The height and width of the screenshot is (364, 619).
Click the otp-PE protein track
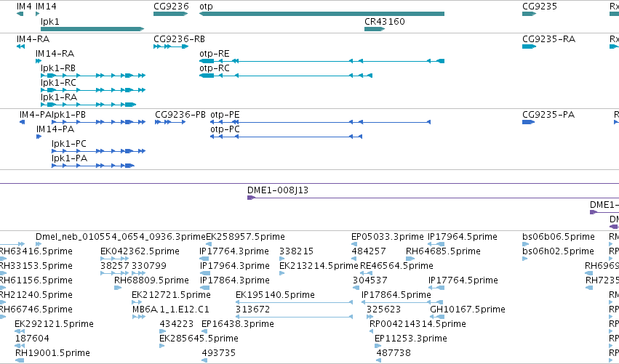[x=320, y=122]
